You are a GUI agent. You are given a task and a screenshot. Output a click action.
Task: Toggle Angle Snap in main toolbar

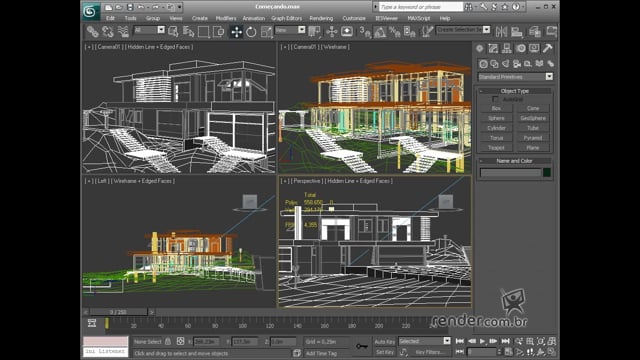[380, 31]
